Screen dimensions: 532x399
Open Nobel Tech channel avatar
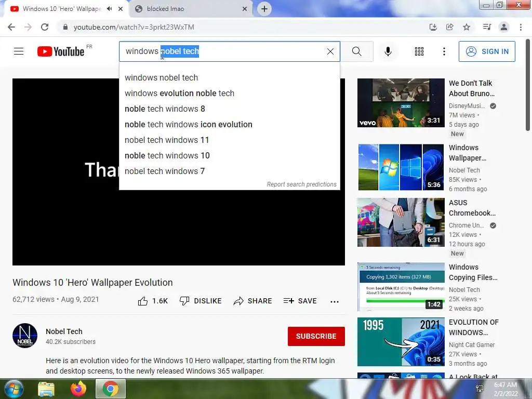[x=25, y=336]
